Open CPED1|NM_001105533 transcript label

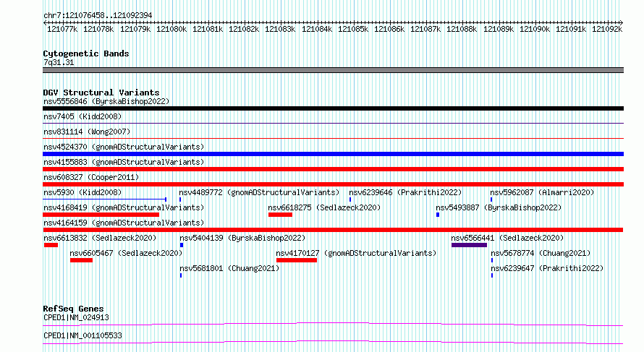tap(82, 335)
